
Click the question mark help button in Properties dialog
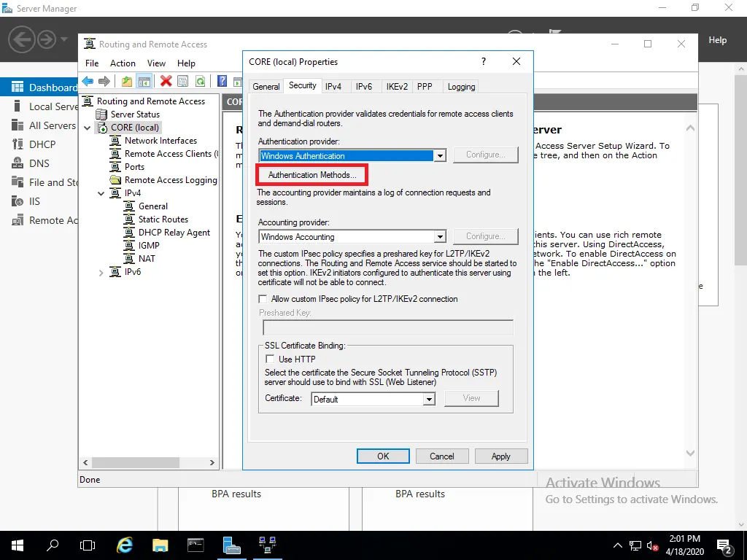click(x=484, y=61)
